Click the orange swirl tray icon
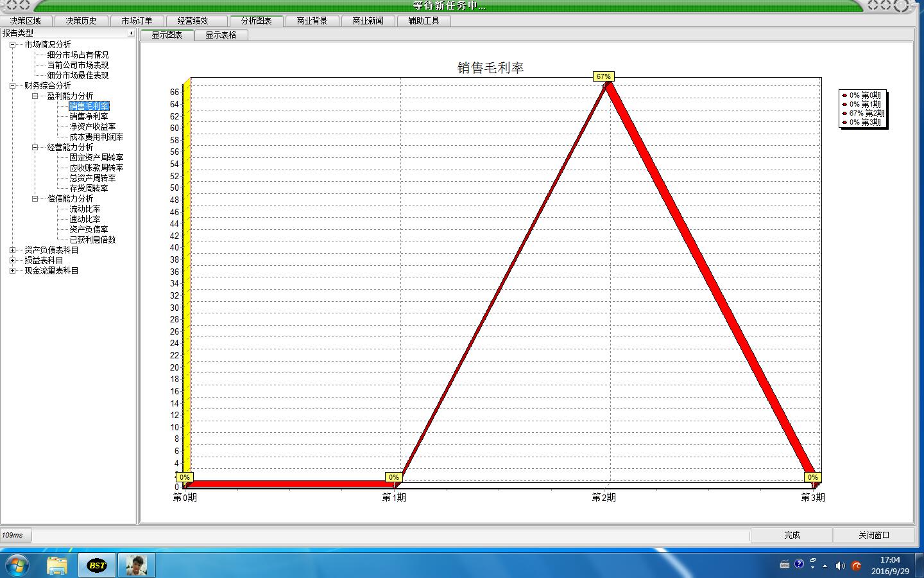This screenshot has height=578, width=924. [856, 566]
